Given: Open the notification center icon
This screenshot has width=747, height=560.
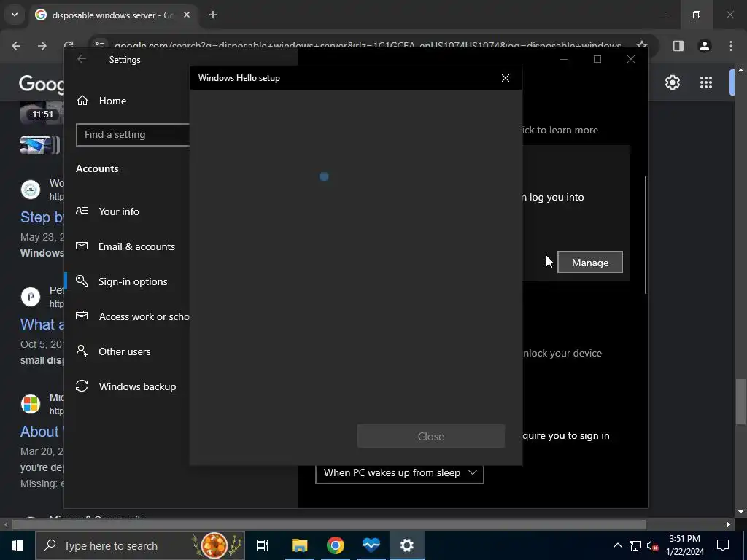Looking at the screenshot, I should pos(723,545).
